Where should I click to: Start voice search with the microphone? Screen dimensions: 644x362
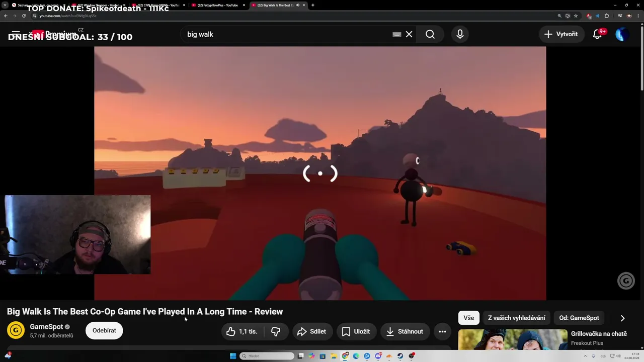pos(460,34)
